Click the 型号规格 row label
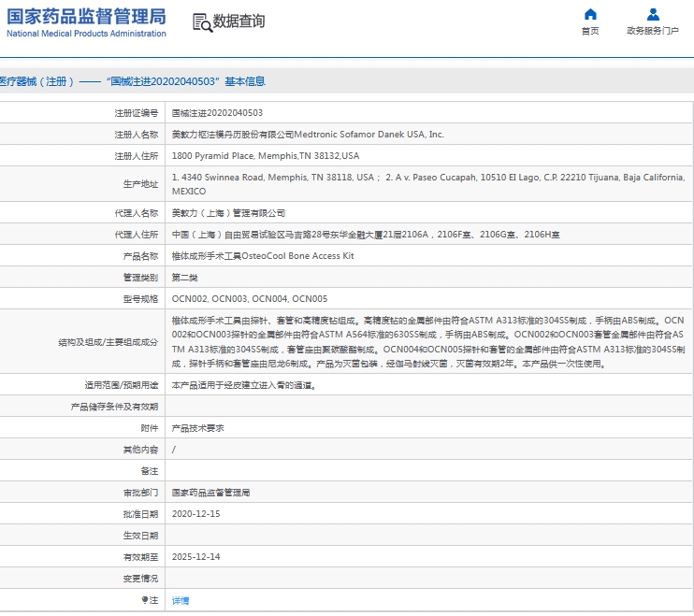 coord(140,299)
